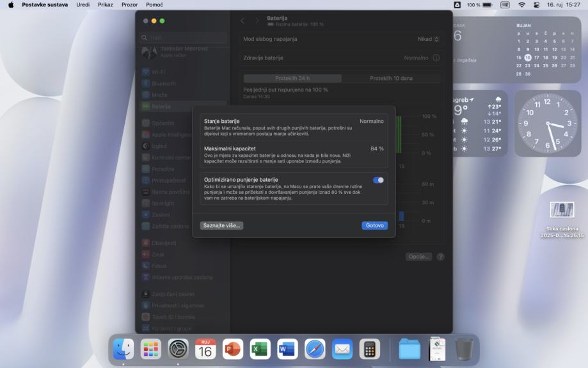Screen dimensions: 588x368
Task: Click the back arrow in settings toolbar
Action: (x=242, y=20)
